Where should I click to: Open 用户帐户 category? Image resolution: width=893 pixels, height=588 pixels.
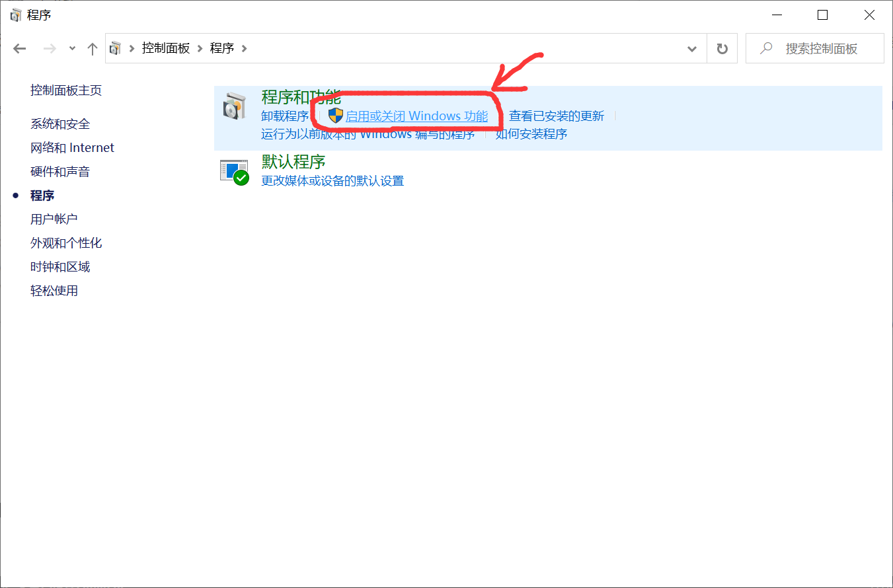click(54, 219)
